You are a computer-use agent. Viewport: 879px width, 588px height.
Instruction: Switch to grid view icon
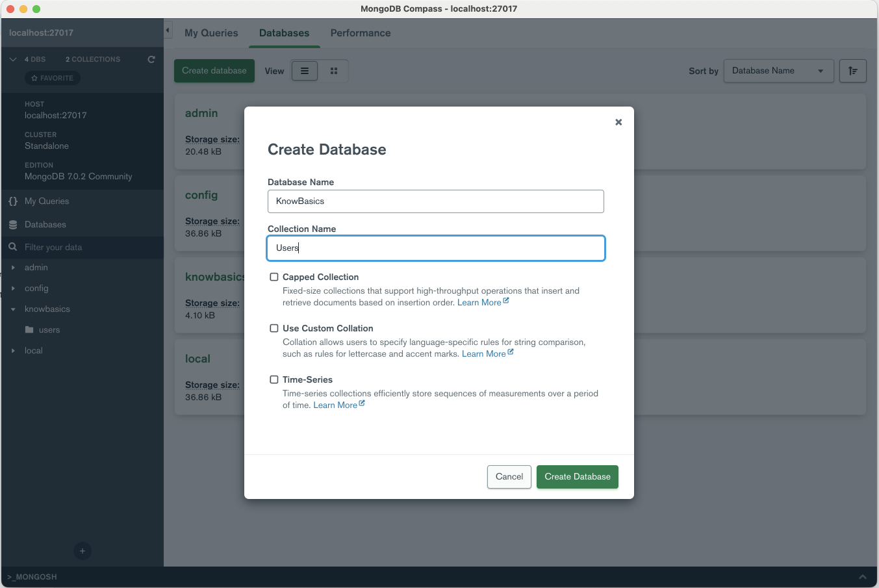334,71
